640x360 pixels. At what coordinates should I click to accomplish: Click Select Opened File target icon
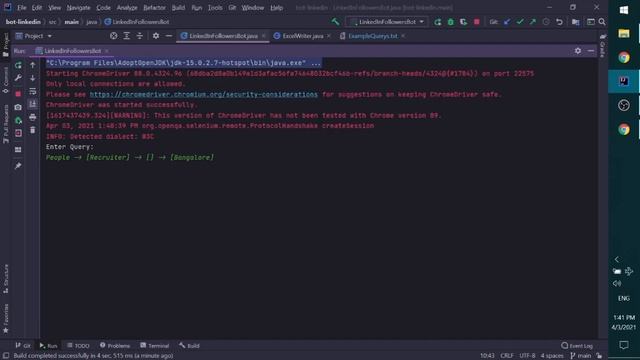point(113,36)
